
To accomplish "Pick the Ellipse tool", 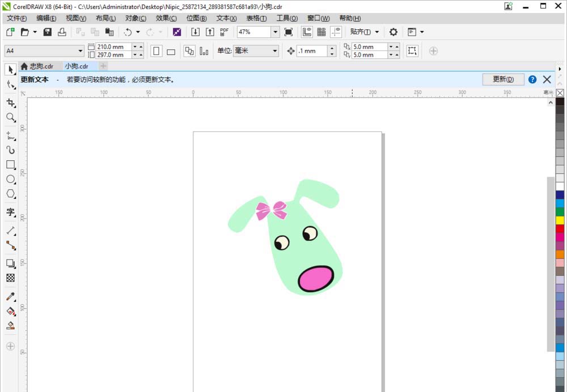I will click(x=11, y=179).
